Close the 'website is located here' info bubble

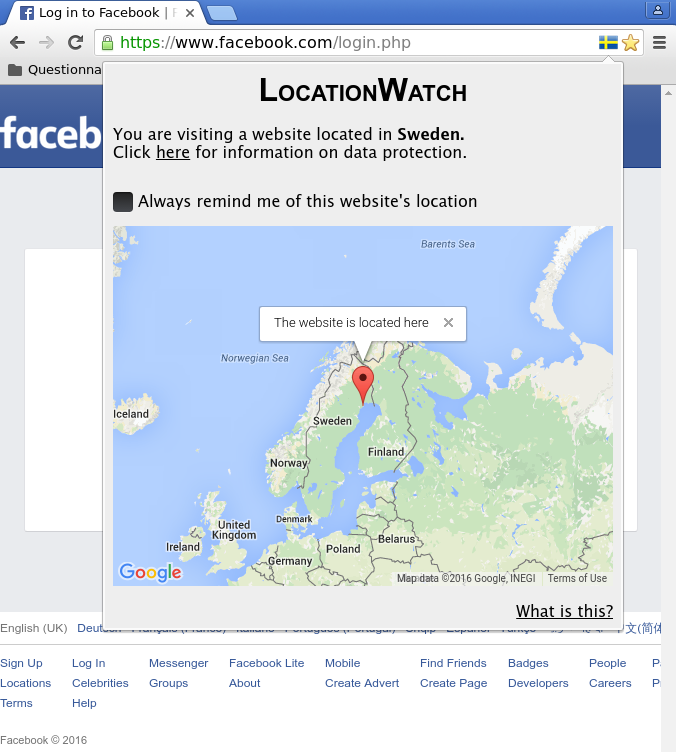(x=448, y=323)
